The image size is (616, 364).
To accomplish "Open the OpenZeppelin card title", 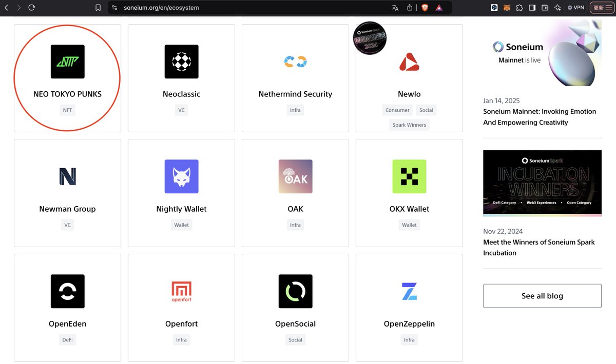I will coord(409,323).
